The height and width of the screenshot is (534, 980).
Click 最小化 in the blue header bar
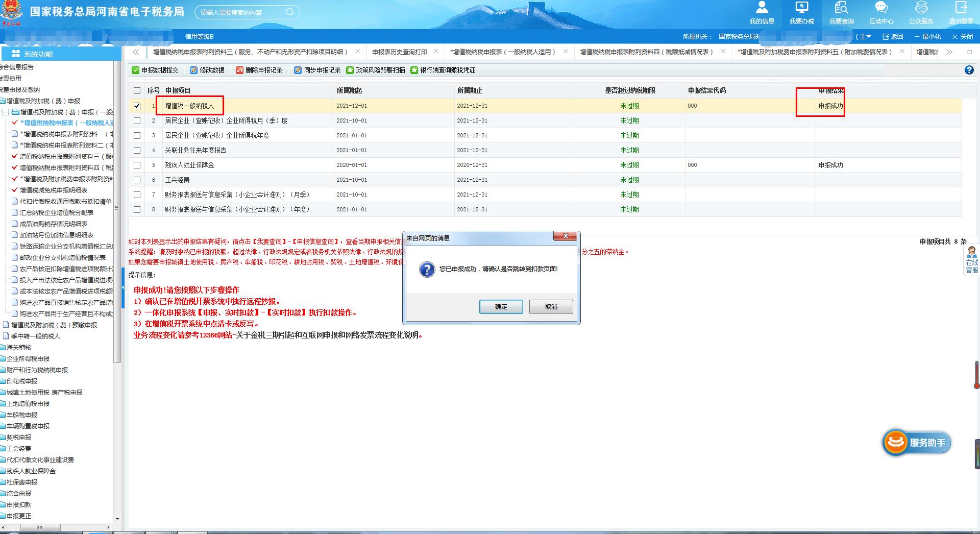[928, 37]
